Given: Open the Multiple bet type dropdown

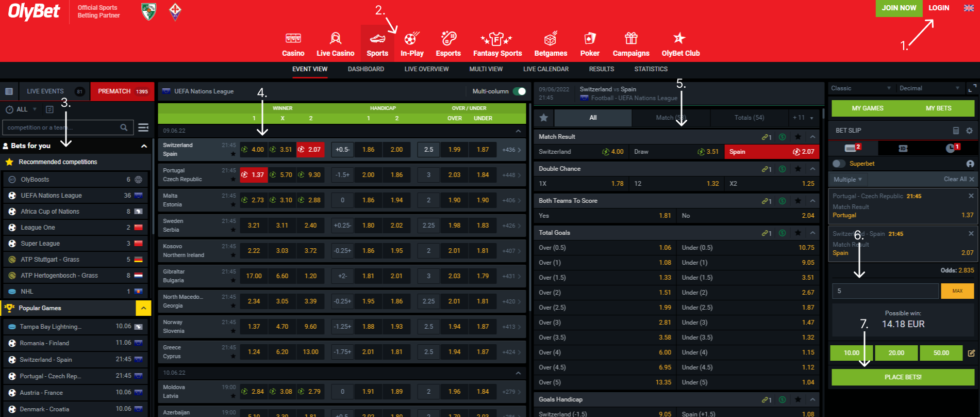Looking at the screenshot, I should pos(848,180).
